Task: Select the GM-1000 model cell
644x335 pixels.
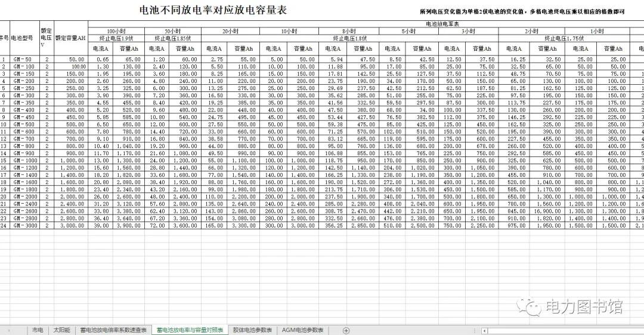Action: click(x=24, y=161)
